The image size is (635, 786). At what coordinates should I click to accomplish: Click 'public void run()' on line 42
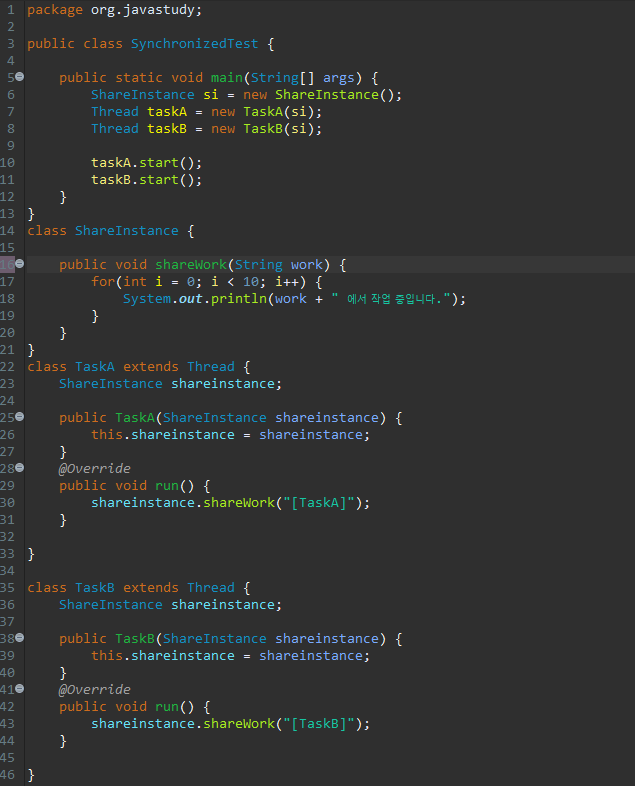(126, 707)
